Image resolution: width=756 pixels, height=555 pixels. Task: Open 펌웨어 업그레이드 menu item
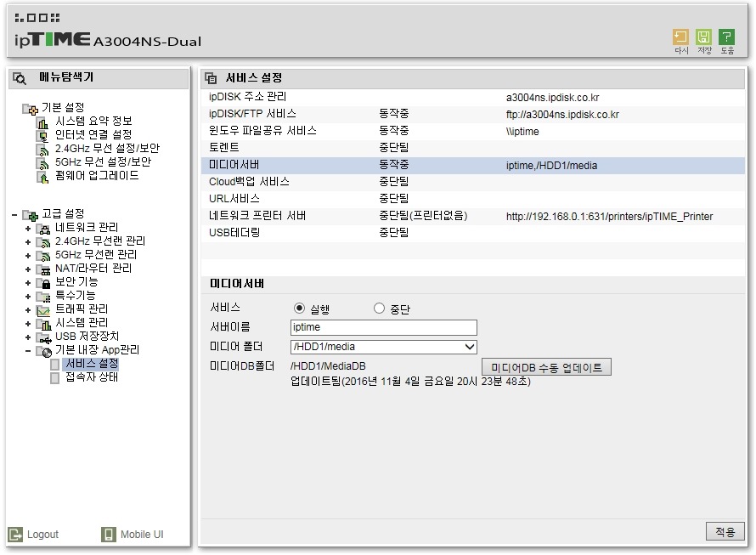(x=97, y=176)
